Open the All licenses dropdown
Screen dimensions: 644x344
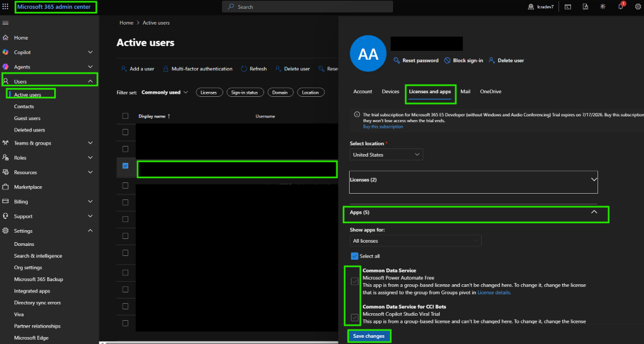point(415,241)
